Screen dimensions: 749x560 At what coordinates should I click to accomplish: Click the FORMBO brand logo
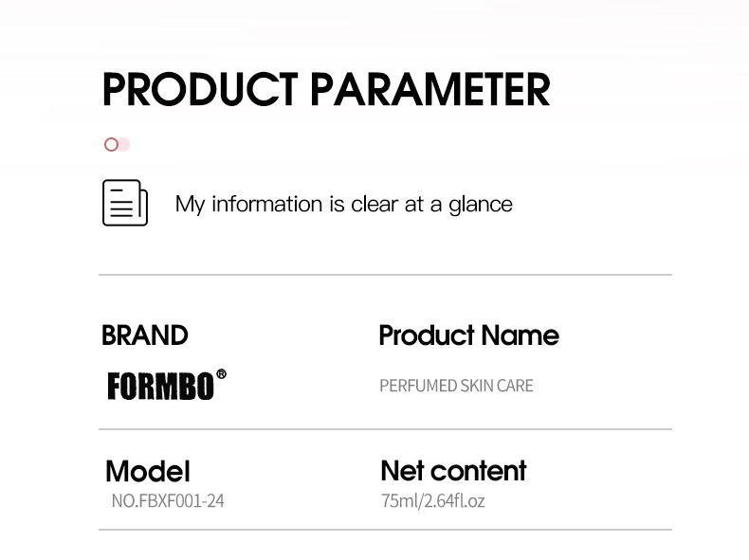159,386
